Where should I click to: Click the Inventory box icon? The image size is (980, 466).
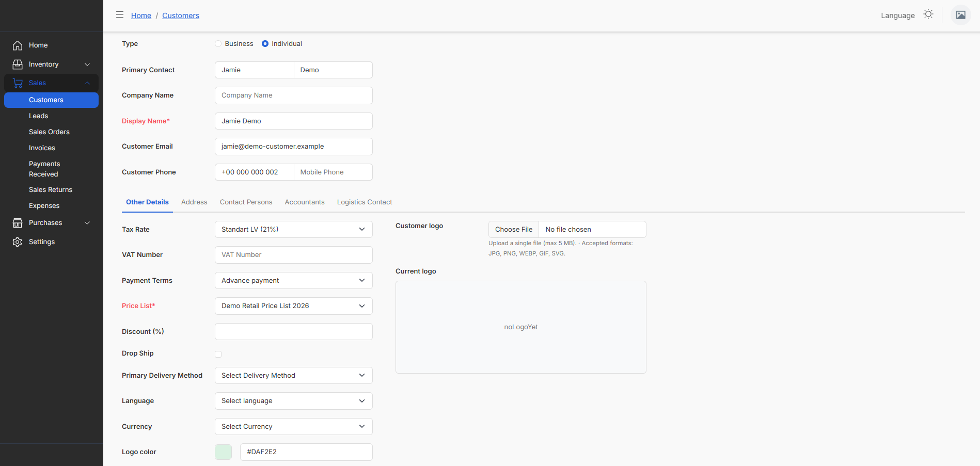tap(18, 65)
